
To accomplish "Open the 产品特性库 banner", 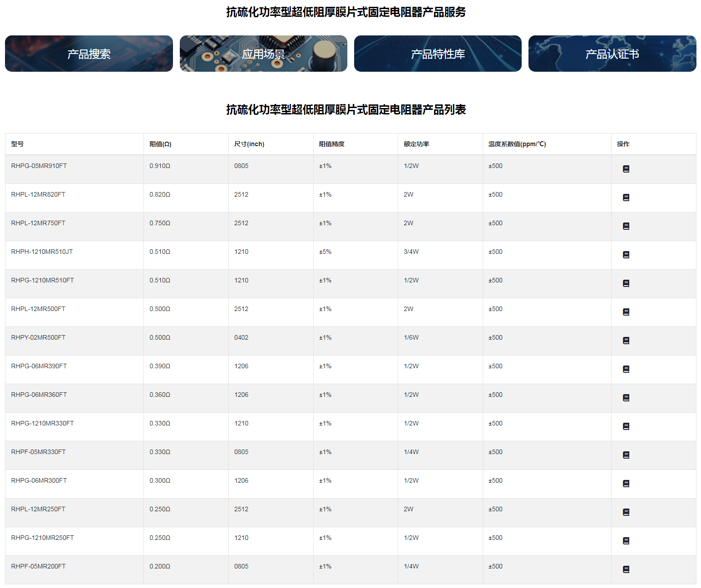I will (438, 54).
